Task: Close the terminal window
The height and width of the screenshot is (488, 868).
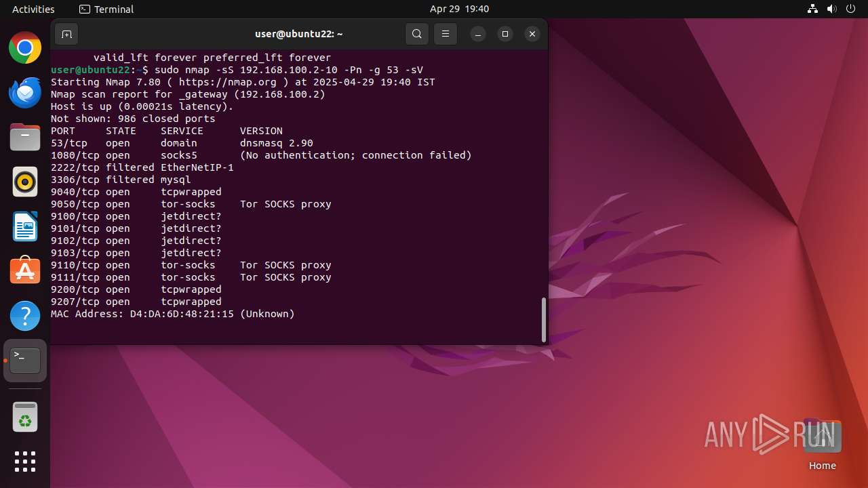Action: 532,34
